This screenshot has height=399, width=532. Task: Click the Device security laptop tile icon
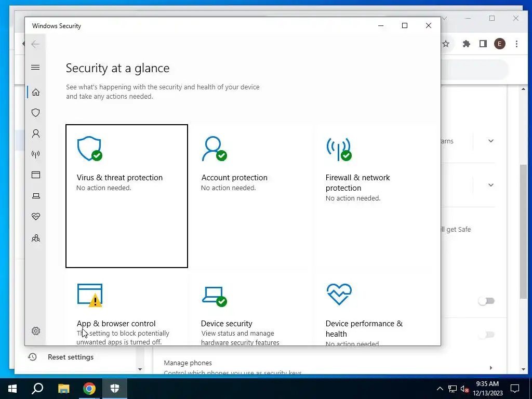[214, 296]
